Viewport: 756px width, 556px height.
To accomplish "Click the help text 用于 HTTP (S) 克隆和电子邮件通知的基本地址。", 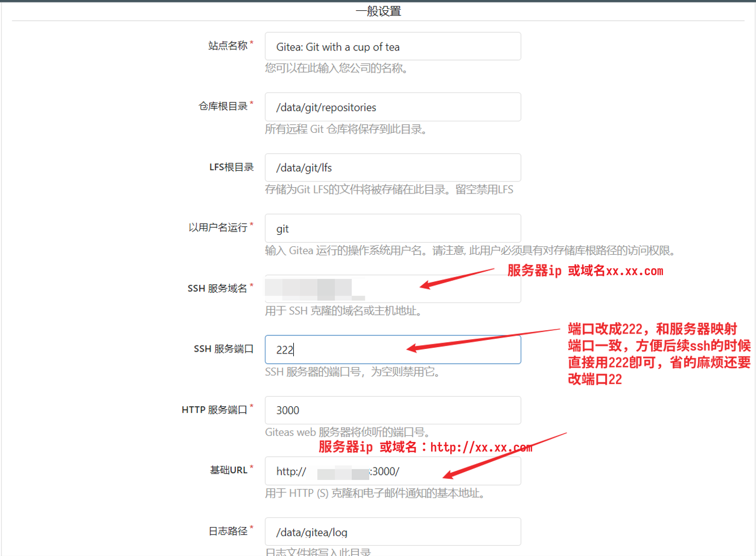I will [375, 493].
